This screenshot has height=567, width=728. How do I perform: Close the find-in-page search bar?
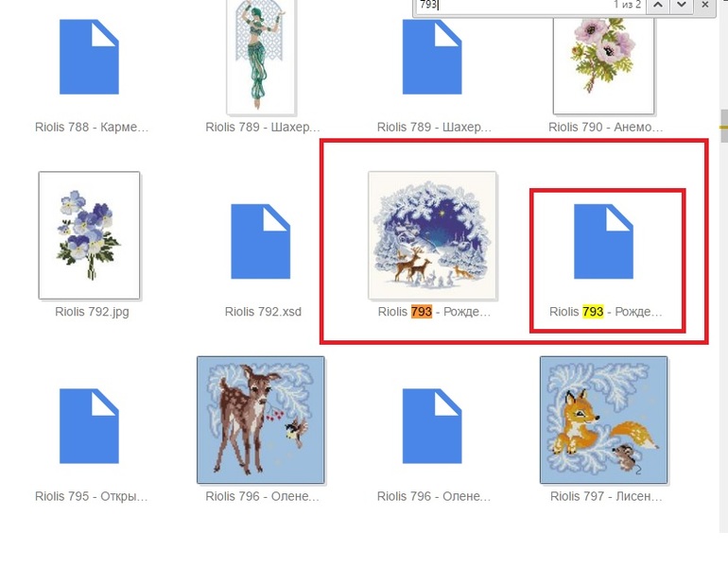pos(704,6)
